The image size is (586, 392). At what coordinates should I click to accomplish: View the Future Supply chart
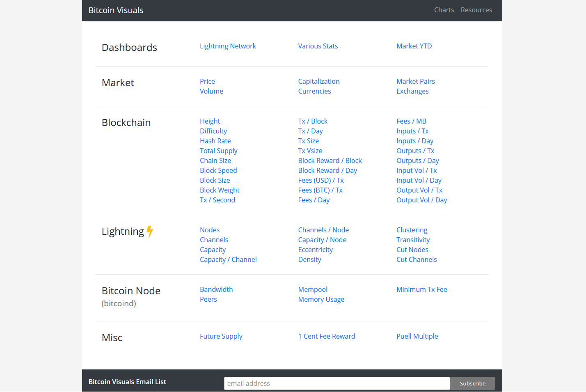pyautogui.click(x=221, y=336)
